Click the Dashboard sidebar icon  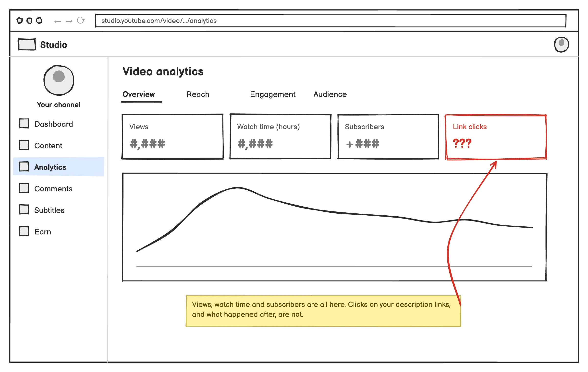click(24, 124)
